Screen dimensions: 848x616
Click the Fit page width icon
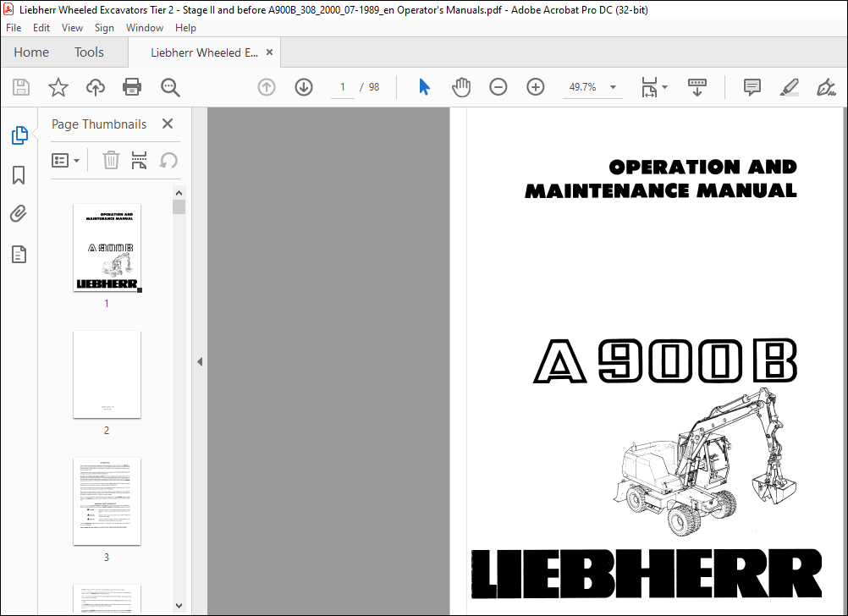coord(649,87)
